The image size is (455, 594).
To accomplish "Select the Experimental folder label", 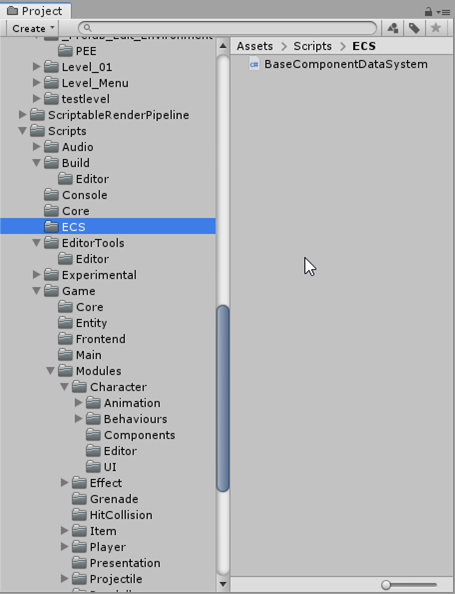I will tap(99, 275).
